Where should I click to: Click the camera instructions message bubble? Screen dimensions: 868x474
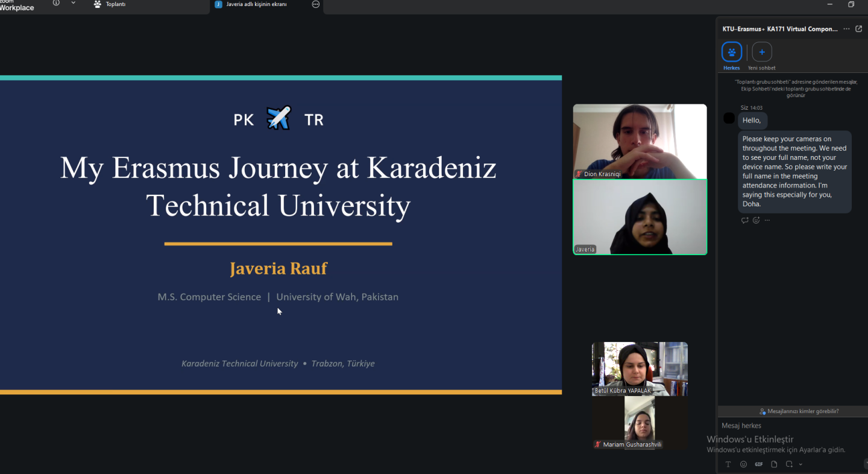(x=794, y=171)
